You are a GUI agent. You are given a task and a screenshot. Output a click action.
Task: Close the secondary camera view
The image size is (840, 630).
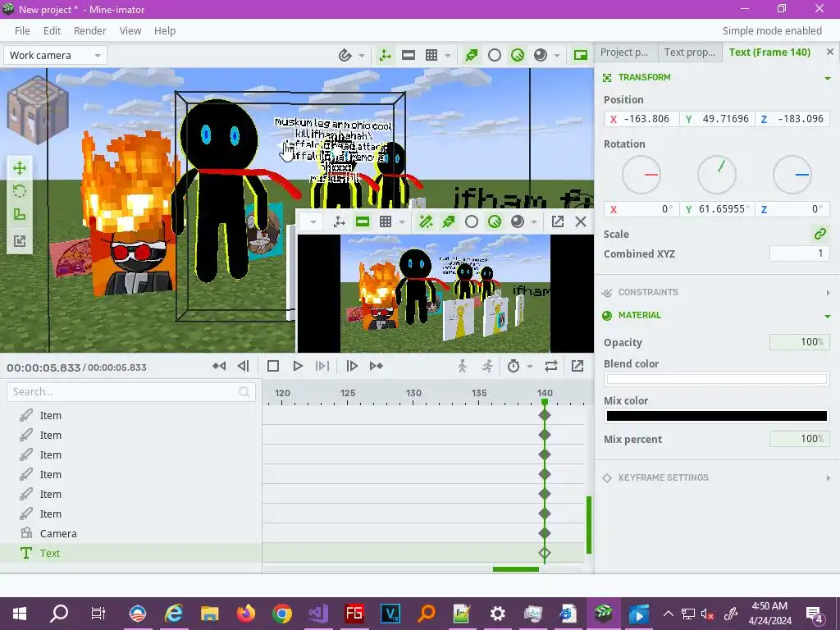581,221
